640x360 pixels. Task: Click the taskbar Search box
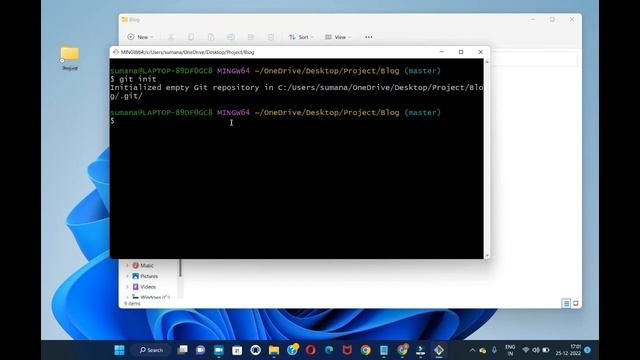(x=151, y=350)
